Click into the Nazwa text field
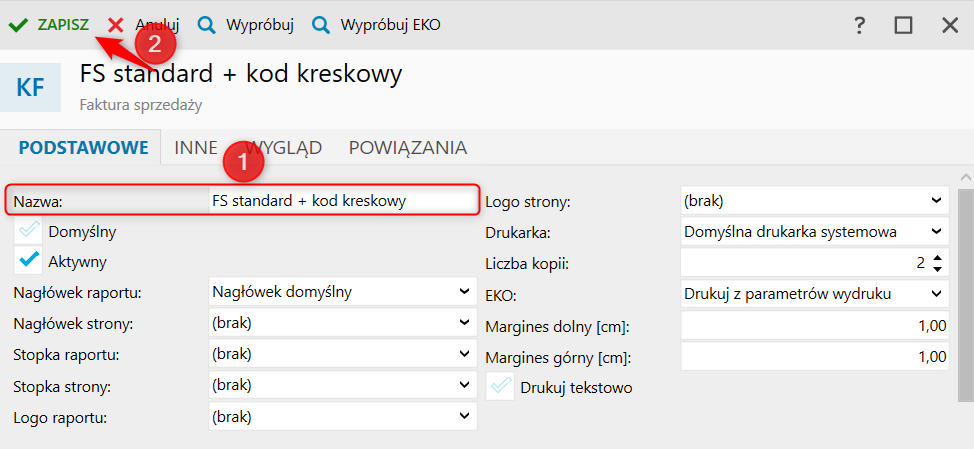Viewport: 974px width, 449px height. [x=340, y=201]
